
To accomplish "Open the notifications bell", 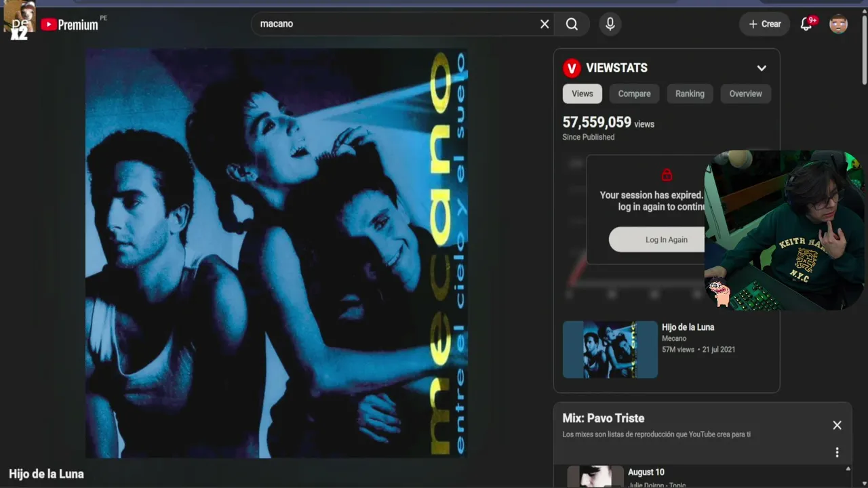I will tap(806, 24).
